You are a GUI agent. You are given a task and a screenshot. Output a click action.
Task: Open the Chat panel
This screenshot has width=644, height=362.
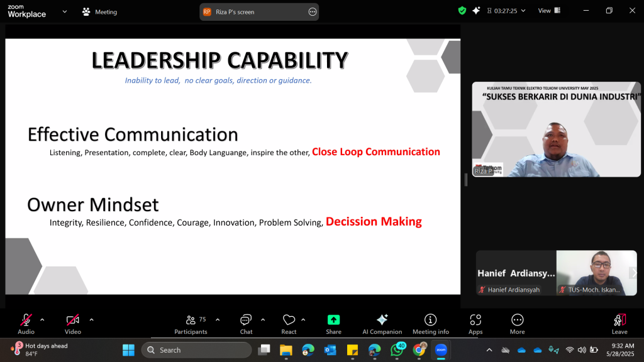[246, 324]
